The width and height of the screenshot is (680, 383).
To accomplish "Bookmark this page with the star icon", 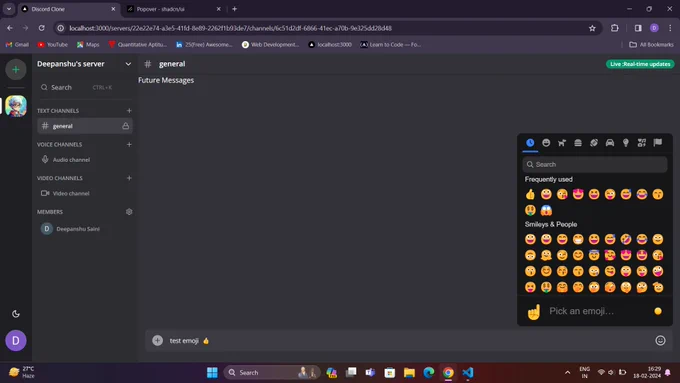I will point(592,28).
